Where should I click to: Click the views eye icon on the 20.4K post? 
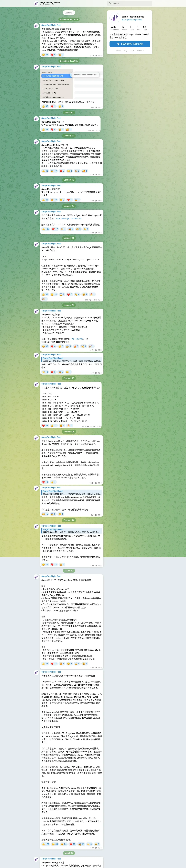96,175
